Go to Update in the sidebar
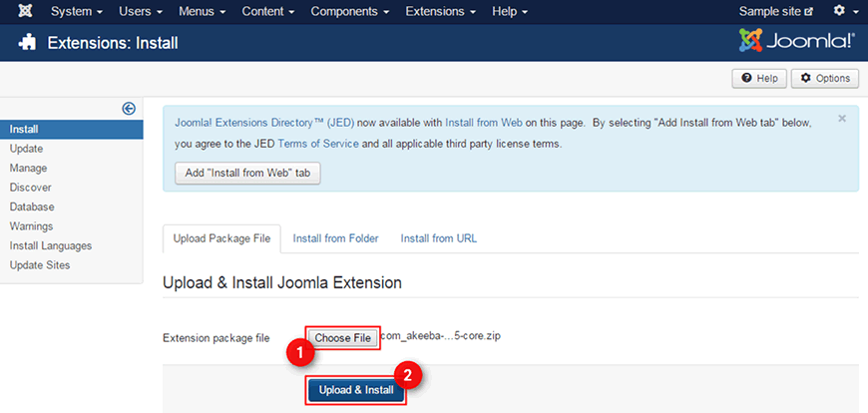The image size is (868, 413). (x=26, y=149)
